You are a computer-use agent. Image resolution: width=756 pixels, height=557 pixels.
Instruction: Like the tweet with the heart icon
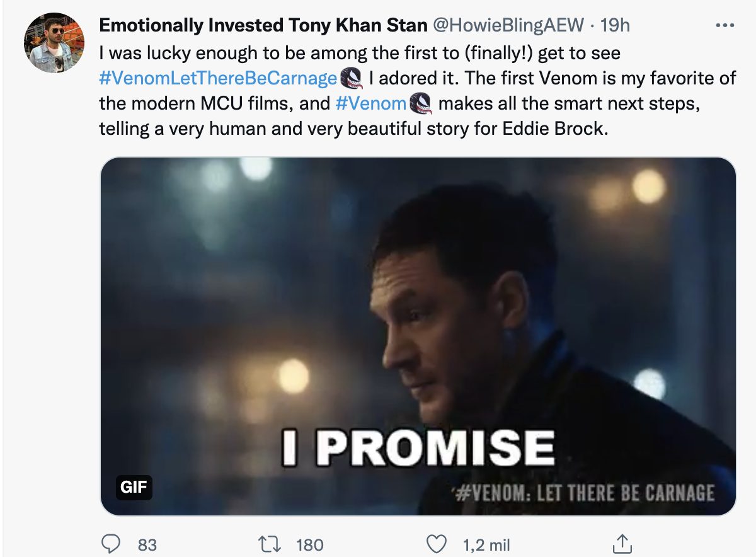pos(436,544)
